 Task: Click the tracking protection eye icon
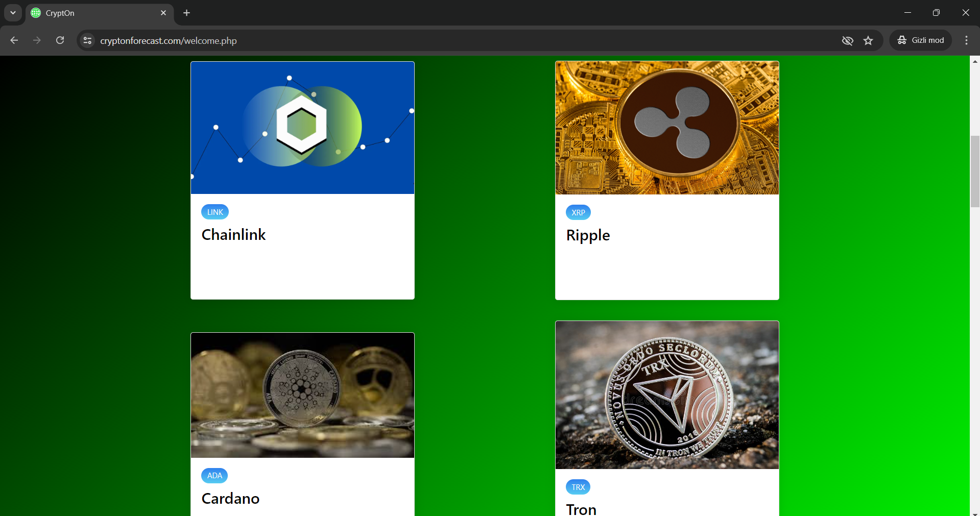(847, 40)
